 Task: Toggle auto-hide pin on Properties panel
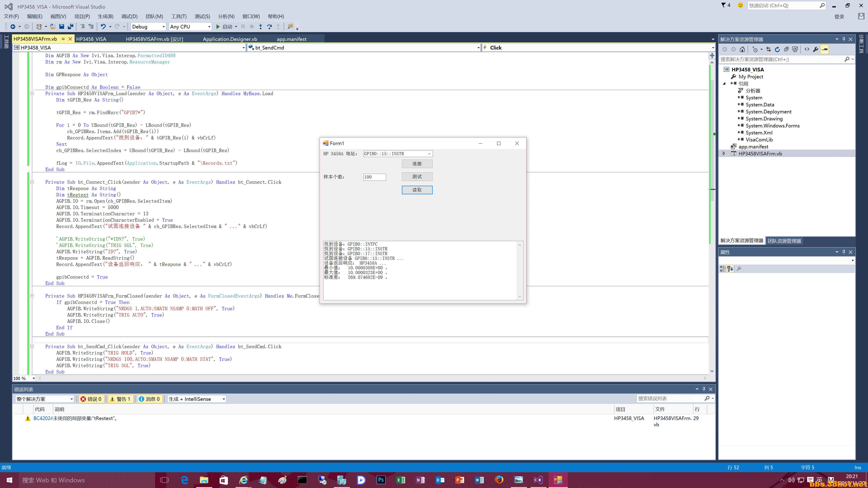tap(844, 252)
